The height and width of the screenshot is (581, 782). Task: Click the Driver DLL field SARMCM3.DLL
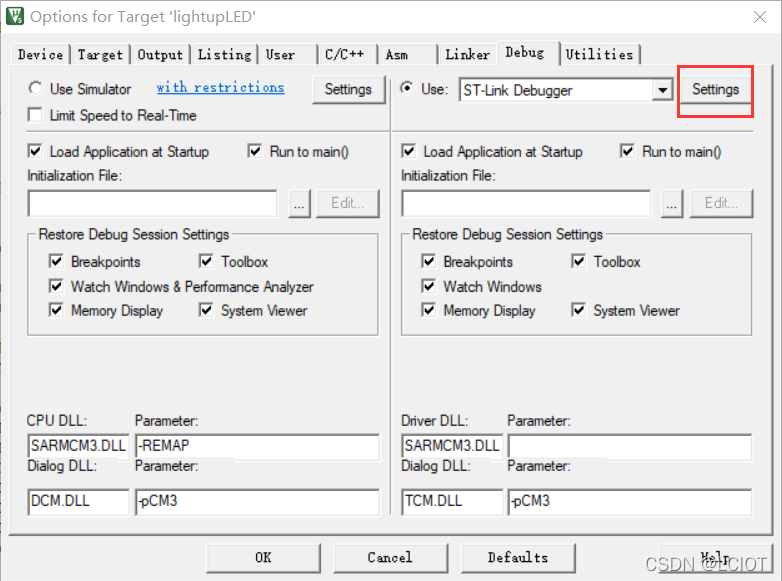click(x=452, y=445)
